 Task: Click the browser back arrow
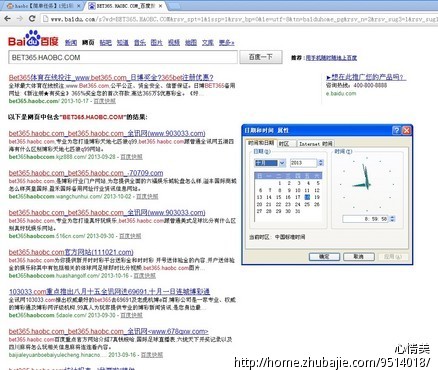[7, 19]
